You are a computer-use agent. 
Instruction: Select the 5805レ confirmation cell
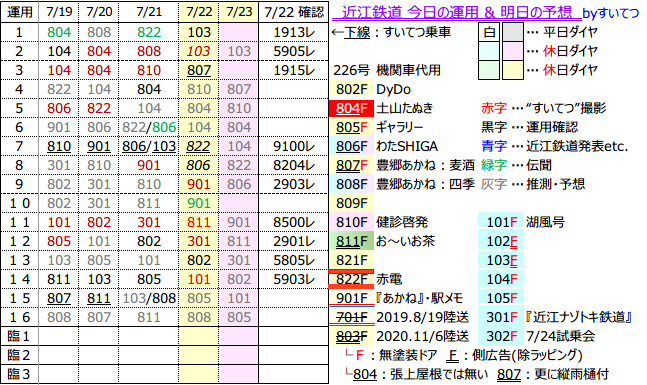coord(294,260)
